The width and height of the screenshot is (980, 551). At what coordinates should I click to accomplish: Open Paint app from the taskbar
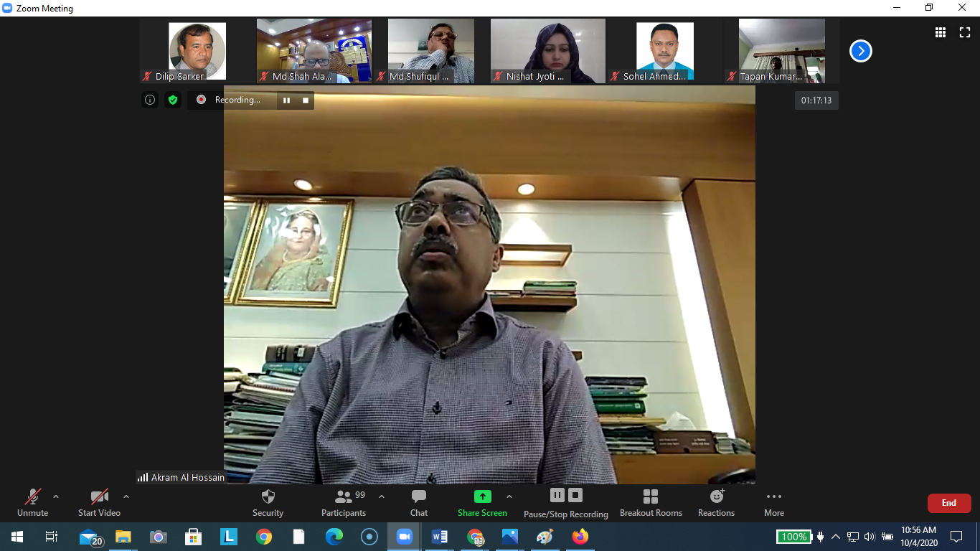[545, 537]
